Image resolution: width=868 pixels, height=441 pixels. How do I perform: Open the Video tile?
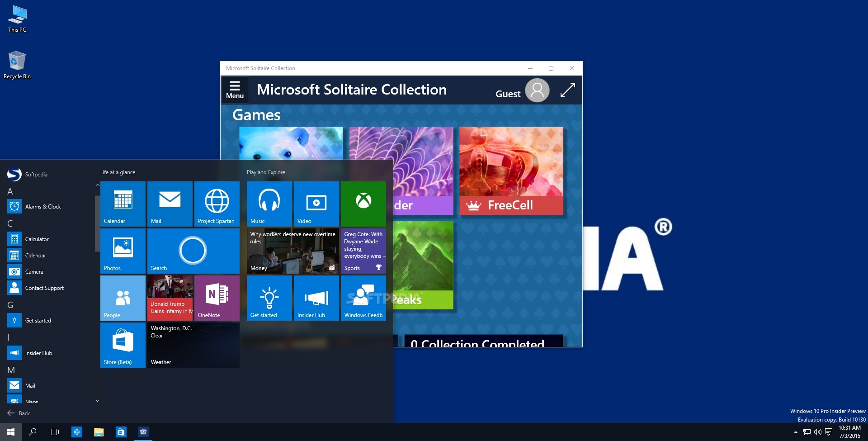(x=316, y=204)
